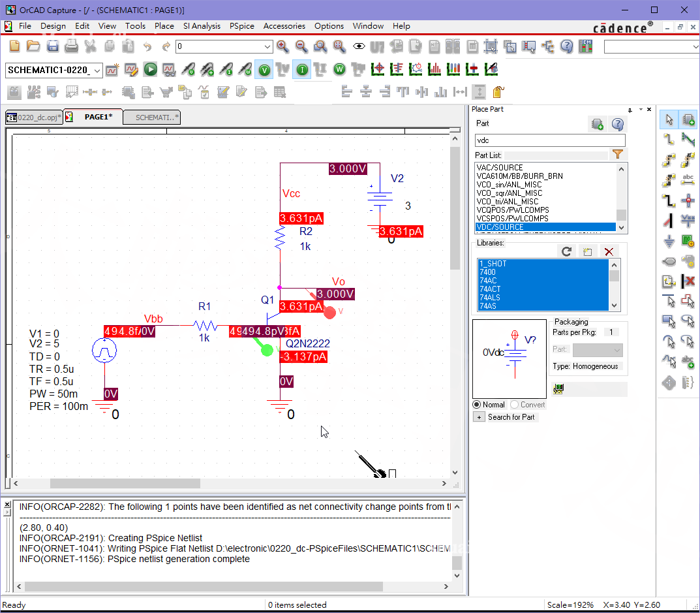Open the toolbar dropdown showing 0
Screen dimensions: 700x613
(267, 46)
